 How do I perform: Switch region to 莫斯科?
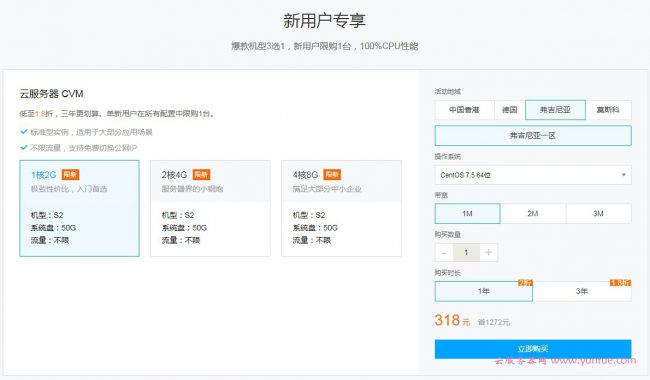tap(608, 110)
